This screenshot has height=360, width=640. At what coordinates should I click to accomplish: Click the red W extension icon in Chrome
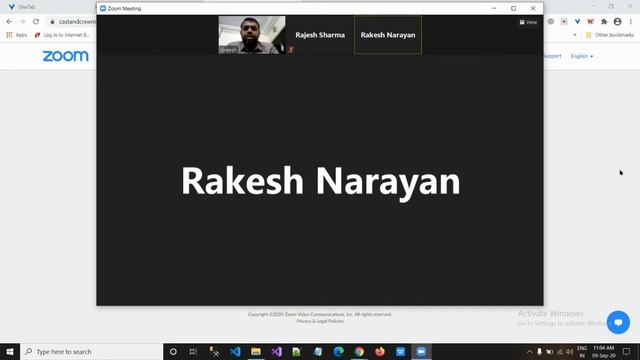coord(590,22)
